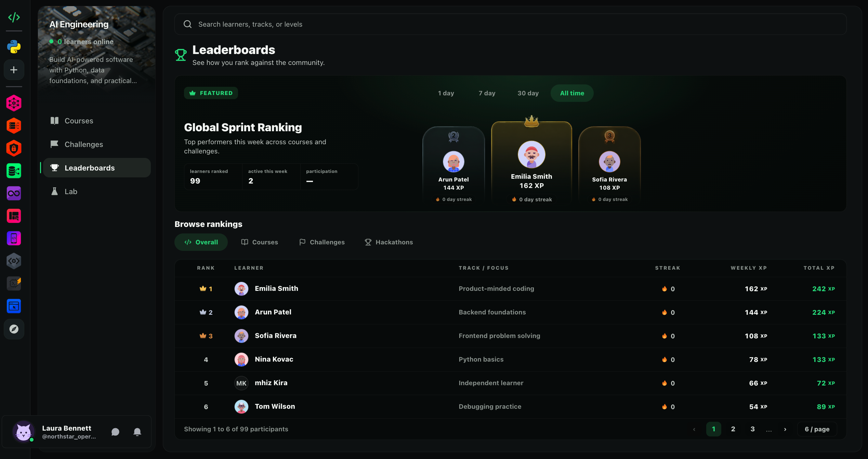This screenshot has height=459, width=868.
Task: Open the 6 / page size dropdown
Action: point(817,429)
